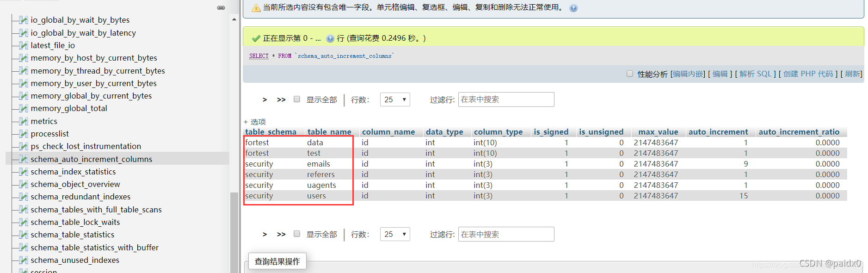
Task: Click the link chain icon above navigation tree
Action: click(221, 7)
